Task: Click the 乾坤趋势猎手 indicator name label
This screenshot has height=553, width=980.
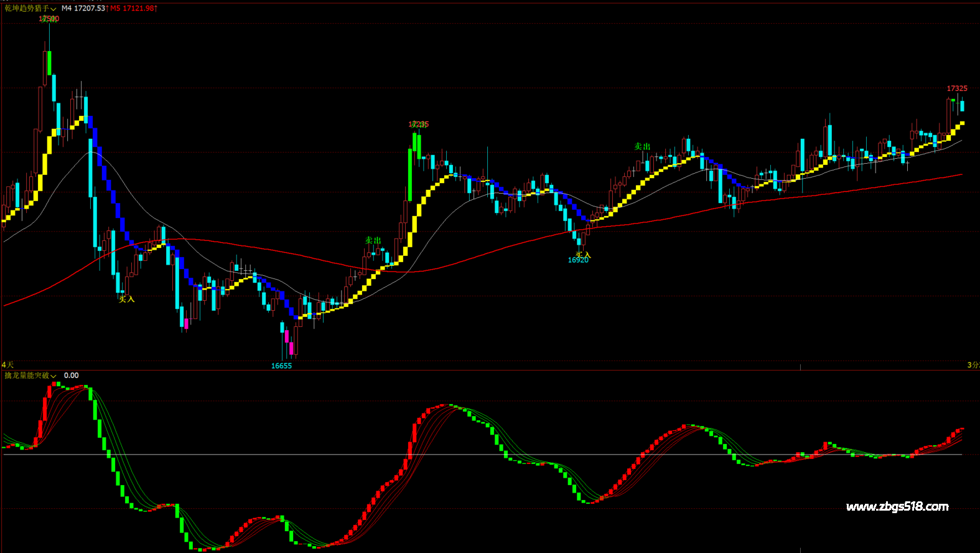Action: tap(26, 9)
